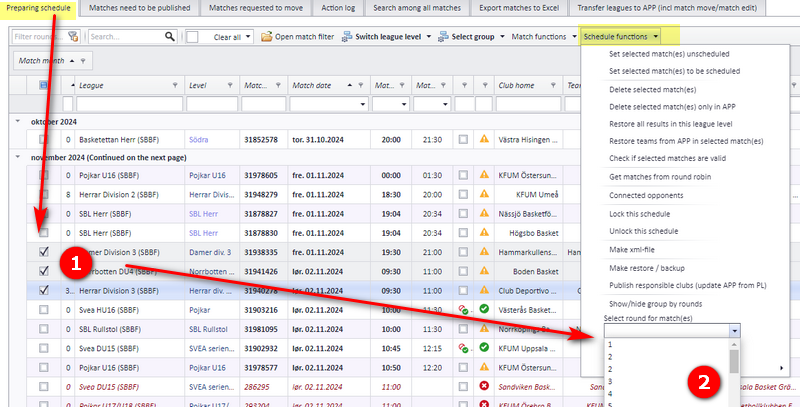Screen dimensions: 800x407
Task: Click green check icon in row 31903216
Action: coord(484,309)
